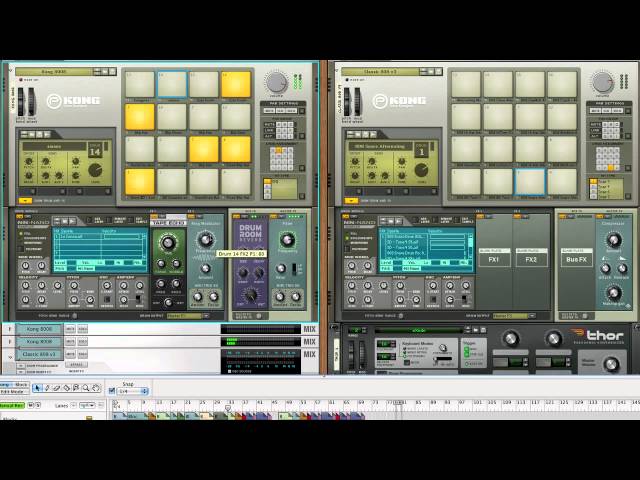The height and width of the screenshot is (480, 640).
Task: Select the Magnifying glass tool
Action: [86, 388]
